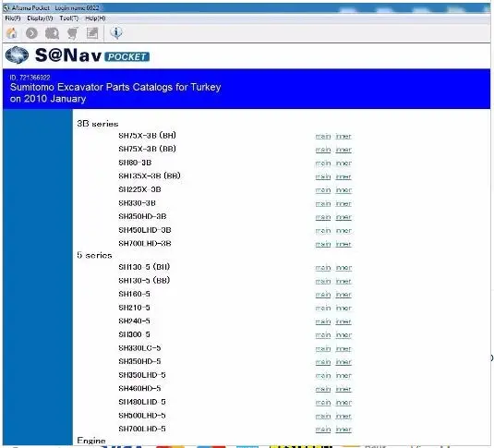Open main catalog for SH350HD-5
Screen dimensions: 494x448
click(323, 362)
